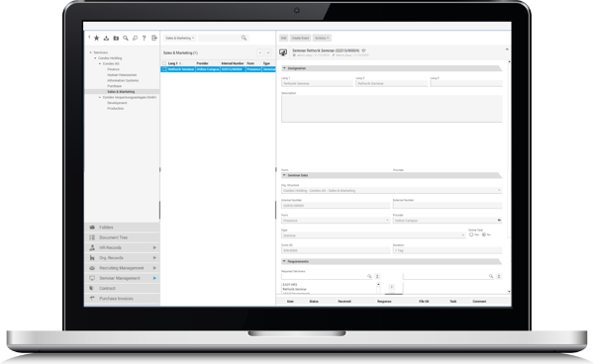Select Human Resources in the tree
This screenshot has height=364, width=594.
[x=122, y=75]
